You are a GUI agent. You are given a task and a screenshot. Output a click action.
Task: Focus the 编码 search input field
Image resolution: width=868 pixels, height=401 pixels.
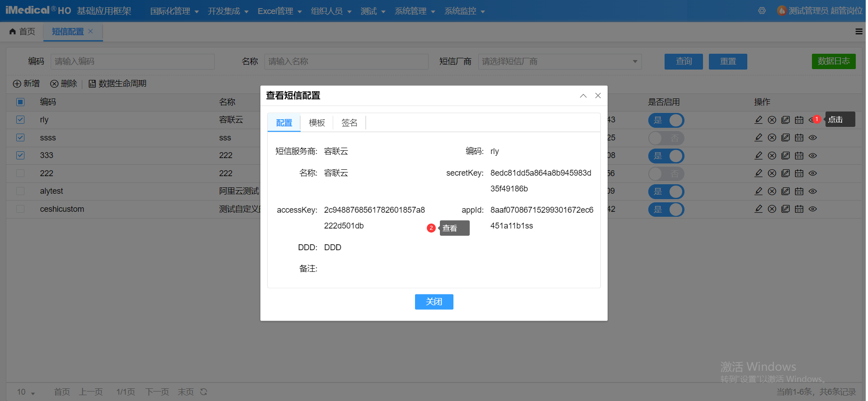coord(132,61)
